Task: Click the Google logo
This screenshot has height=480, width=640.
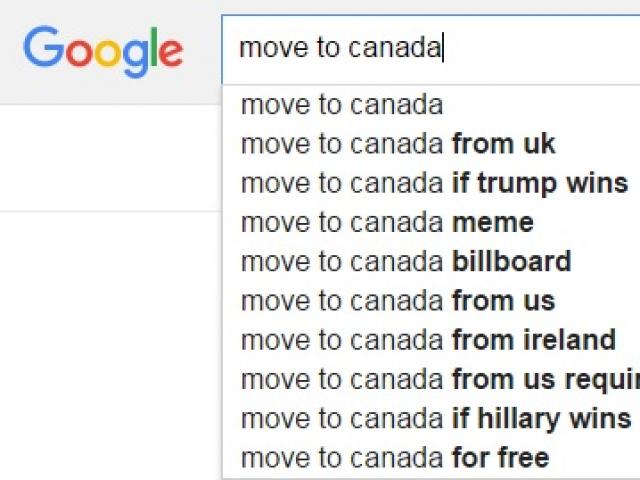Action: pos(103,50)
